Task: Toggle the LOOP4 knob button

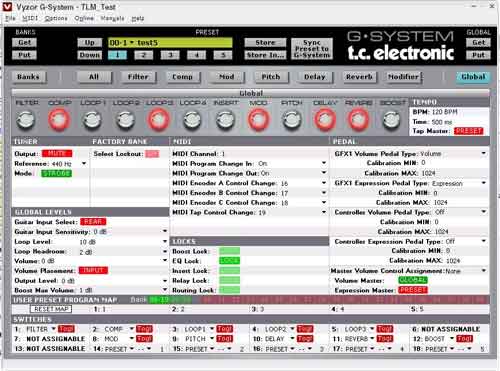Action: [192, 120]
